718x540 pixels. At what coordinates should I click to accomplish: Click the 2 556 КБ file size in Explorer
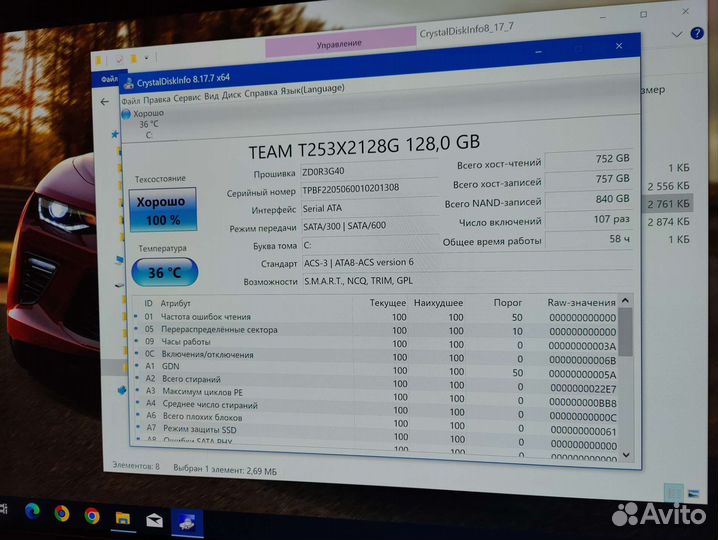[x=668, y=186]
